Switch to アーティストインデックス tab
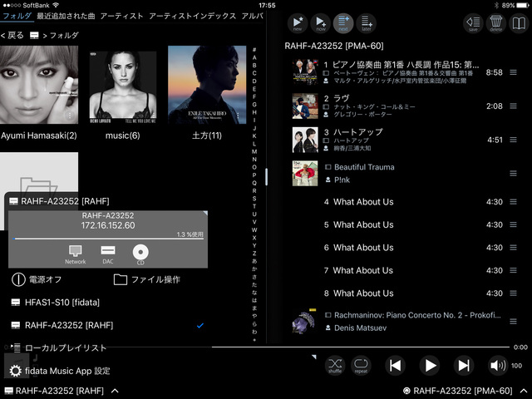The height and width of the screenshot is (399, 532). click(x=192, y=16)
